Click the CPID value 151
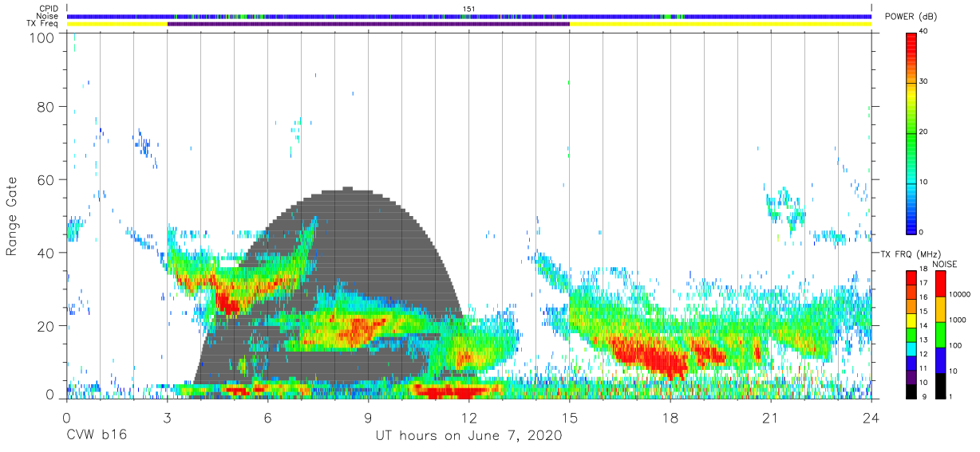Screen dimensions: 980x452 point(469,9)
